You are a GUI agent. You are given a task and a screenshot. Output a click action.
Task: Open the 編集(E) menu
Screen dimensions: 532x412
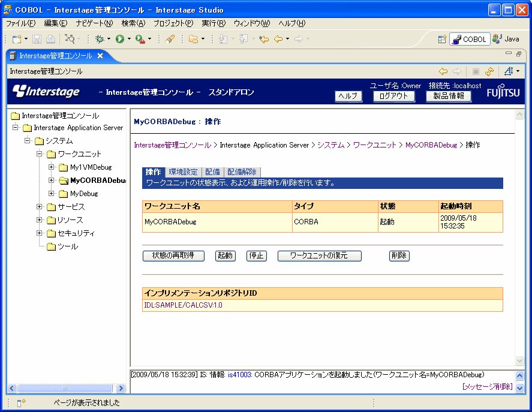tap(56, 23)
